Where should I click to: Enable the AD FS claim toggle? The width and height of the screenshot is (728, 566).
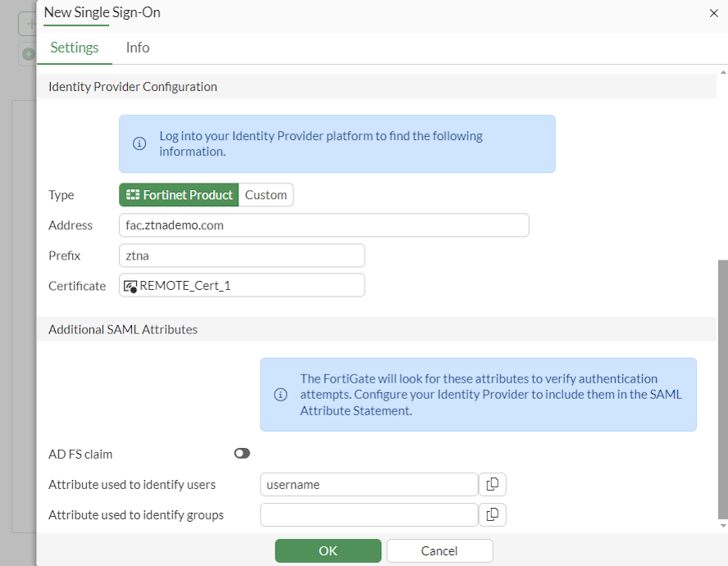[x=242, y=453]
